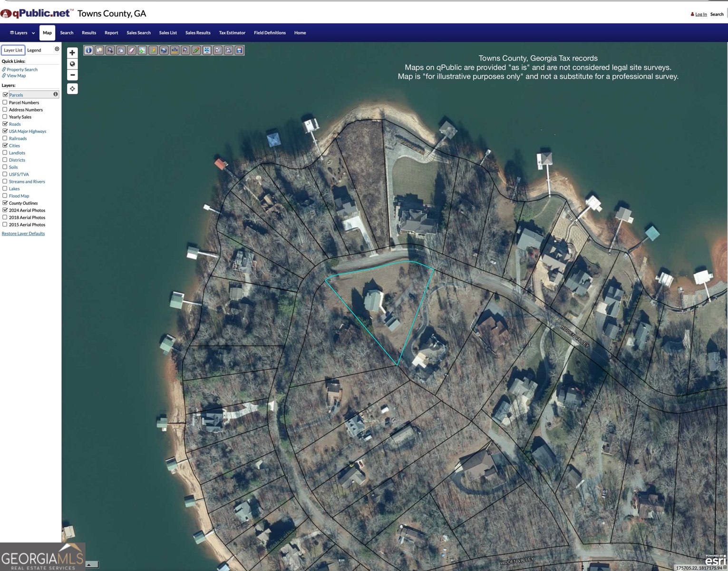This screenshot has height=571, width=728.
Task: Click the printer icon in map toolbar
Action: pyautogui.click(x=228, y=50)
